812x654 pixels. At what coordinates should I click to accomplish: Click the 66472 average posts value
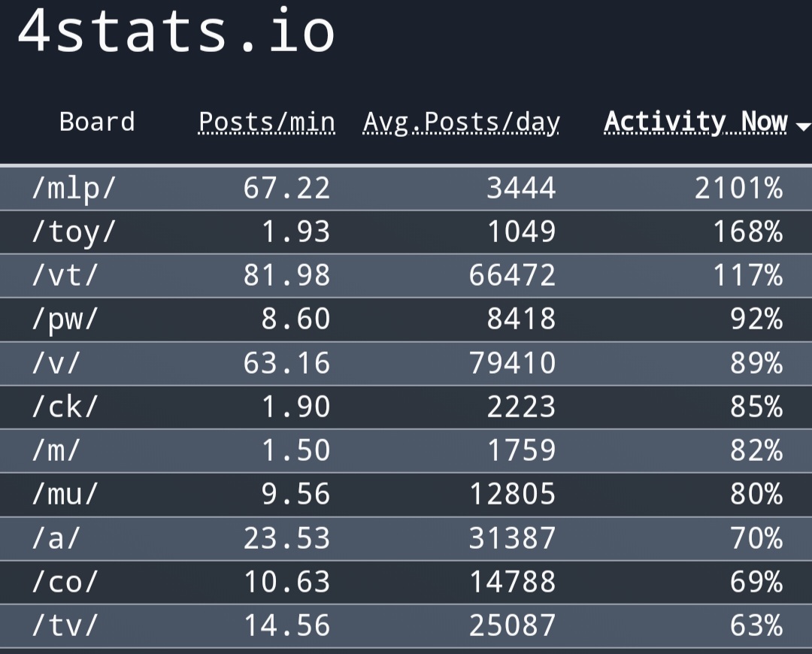pos(513,275)
